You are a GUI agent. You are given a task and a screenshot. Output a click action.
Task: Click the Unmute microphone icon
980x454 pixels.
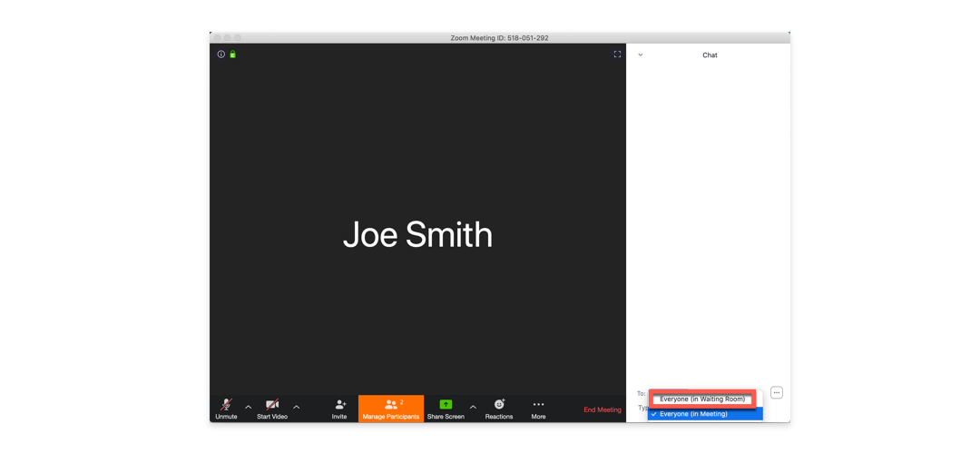pos(226,405)
